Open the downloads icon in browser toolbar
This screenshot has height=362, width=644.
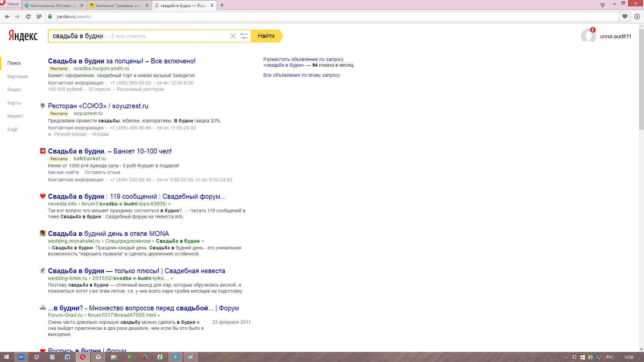[x=637, y=16]
